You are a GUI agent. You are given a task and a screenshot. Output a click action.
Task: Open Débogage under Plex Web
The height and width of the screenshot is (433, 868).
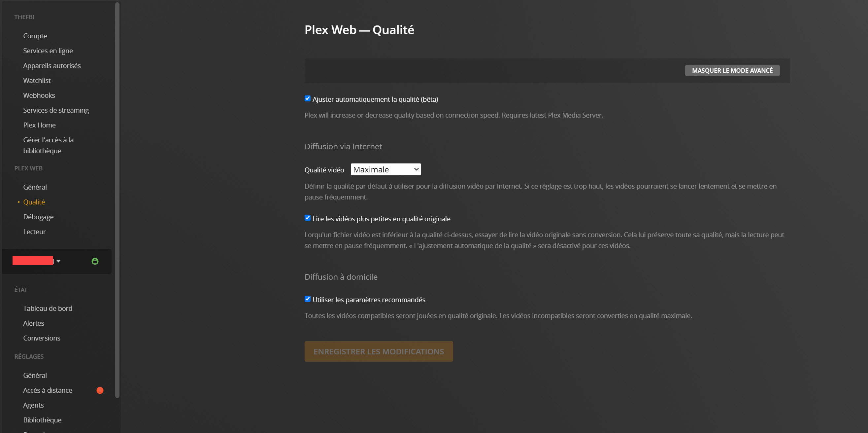[38, 217]
